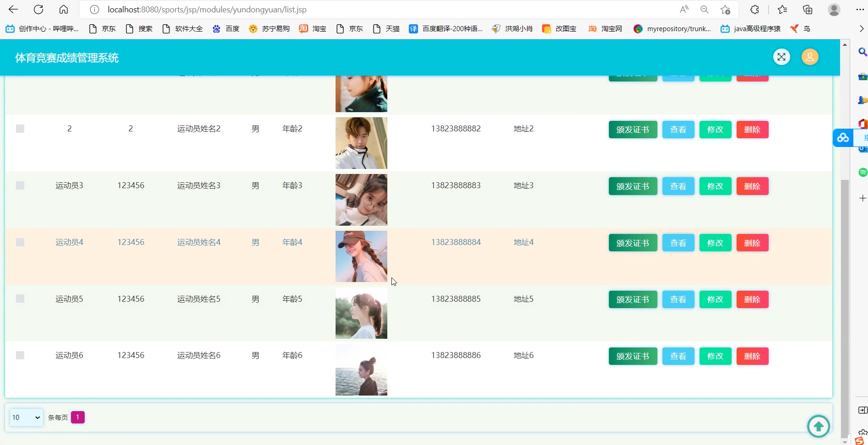Refresh the browser page
868x445 pixels.
tap(38, 10)
